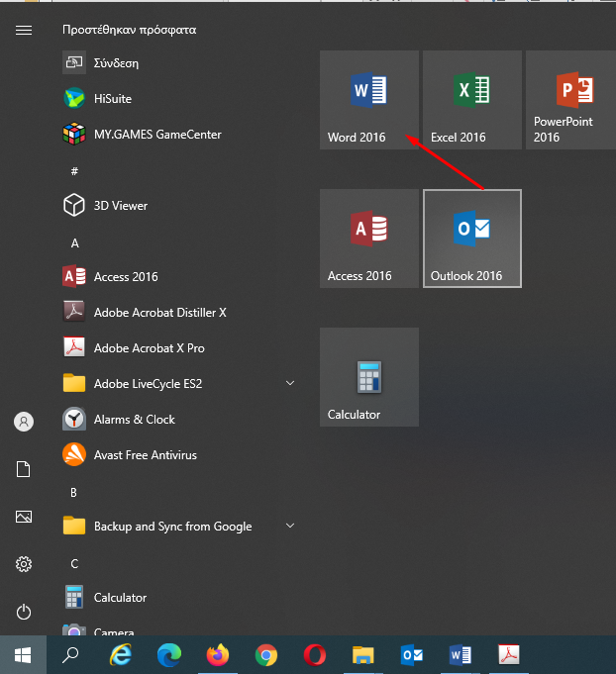Open Alarms & Clock app
This screenshot has height=674, width=616.
click(x=178, y=419)
